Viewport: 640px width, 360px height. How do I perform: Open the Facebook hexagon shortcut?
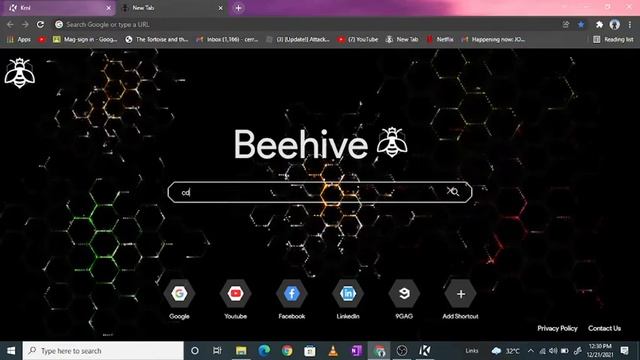pyautogui.click(x=291, y=293)
